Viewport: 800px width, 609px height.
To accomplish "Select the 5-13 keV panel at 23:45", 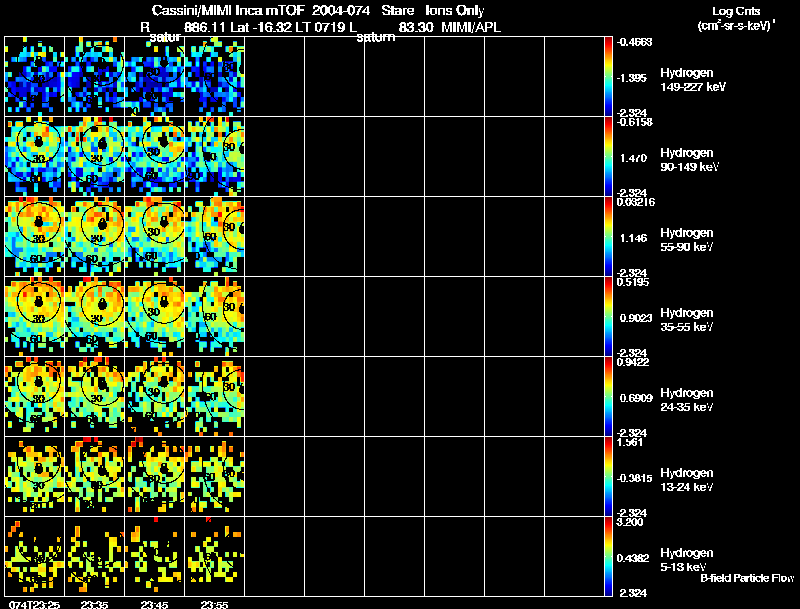I will 155,556.
